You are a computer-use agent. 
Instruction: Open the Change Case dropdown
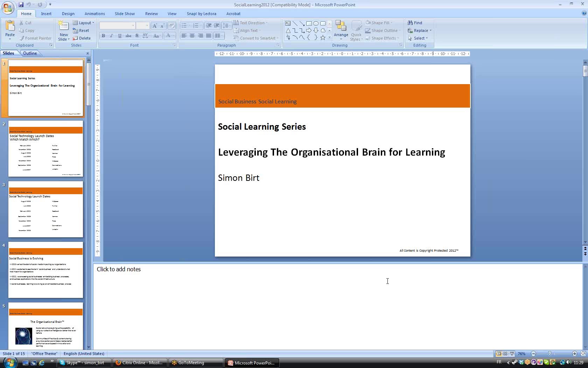[x=157, y=36]
